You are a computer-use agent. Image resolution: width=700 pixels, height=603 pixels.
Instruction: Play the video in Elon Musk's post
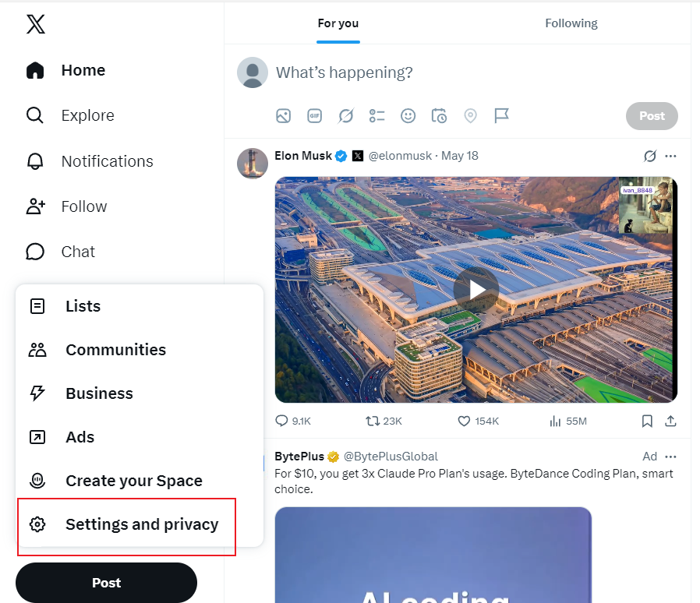476,290
